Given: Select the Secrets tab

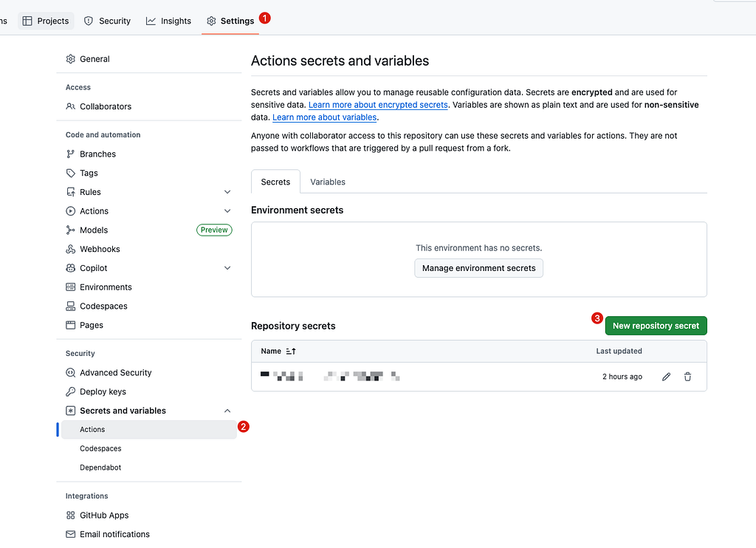Looking at the screenshot, I should 276,182.
